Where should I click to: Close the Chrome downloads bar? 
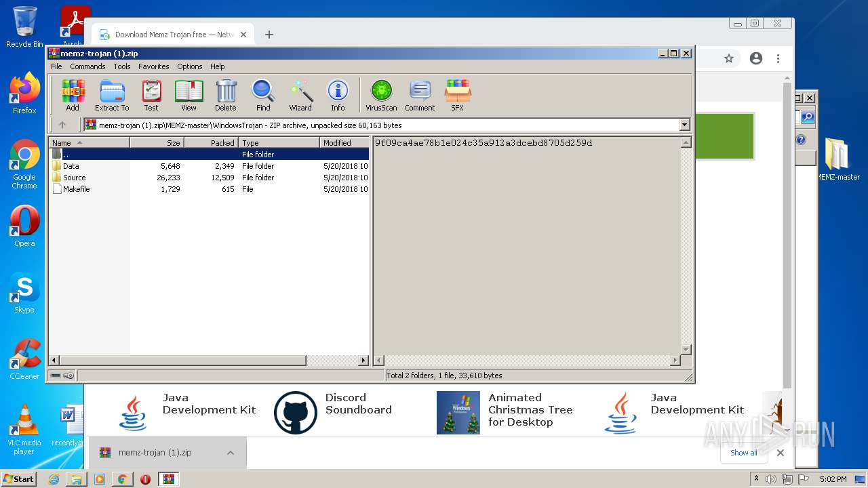[781, 453]
